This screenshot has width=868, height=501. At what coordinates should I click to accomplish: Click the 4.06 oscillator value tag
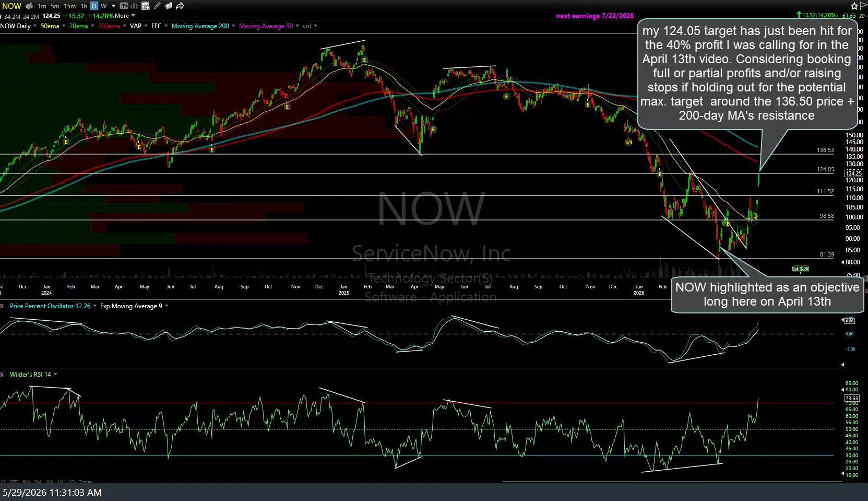point(850,321)
